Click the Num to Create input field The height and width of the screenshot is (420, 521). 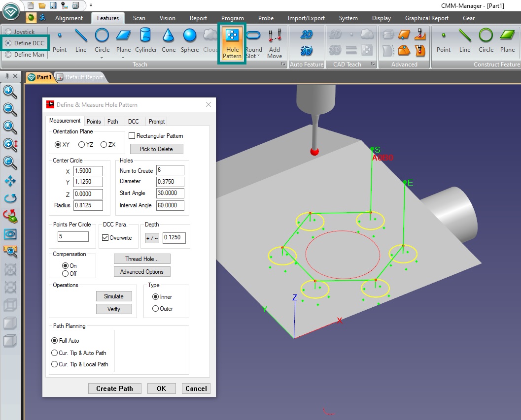(170, 170)
